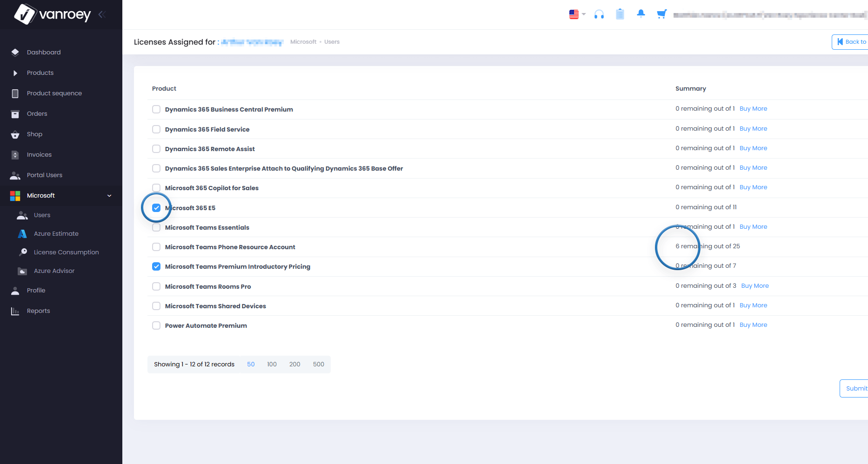Viewport: 868px width, 464px height.
Task: Set page size to 200 records
Action: 294,365
